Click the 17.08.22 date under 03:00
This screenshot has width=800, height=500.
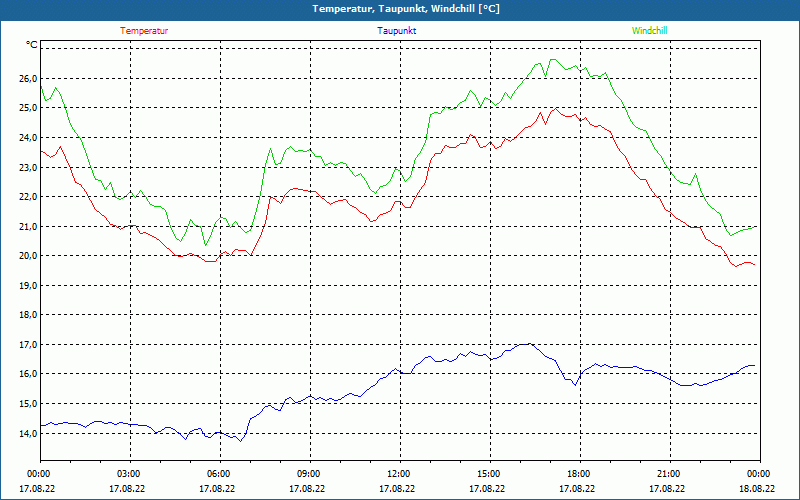click(127, 488)
